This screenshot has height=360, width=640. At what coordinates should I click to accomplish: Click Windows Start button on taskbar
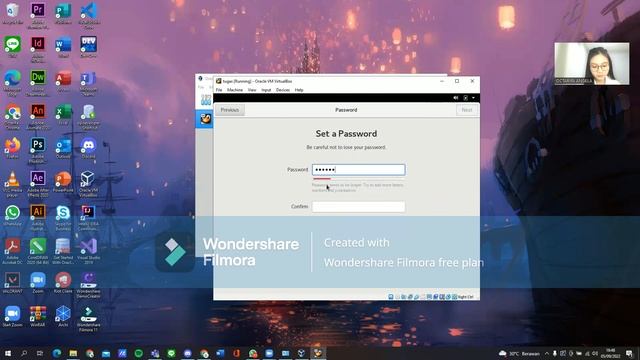click(8, 353)
